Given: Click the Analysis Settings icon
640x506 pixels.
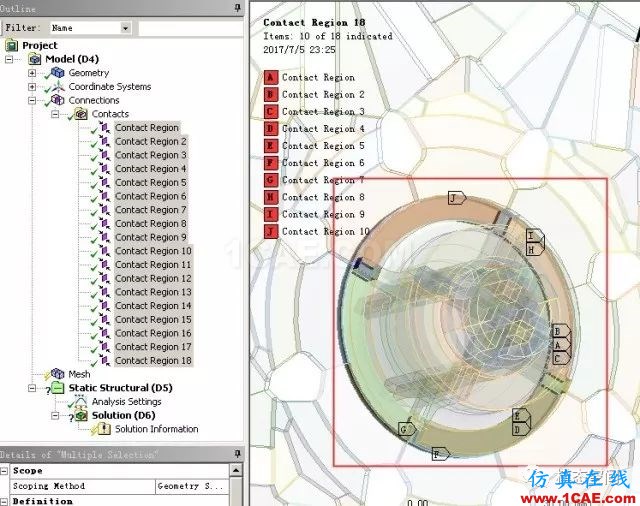Looking at the screenshot, I should (x=81, y=402).
